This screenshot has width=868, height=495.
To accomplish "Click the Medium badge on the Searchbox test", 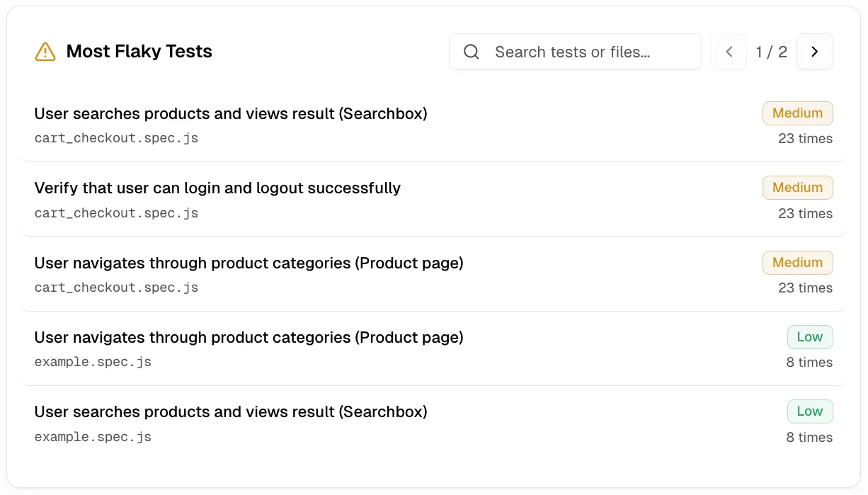I will (x=798, y=113).
